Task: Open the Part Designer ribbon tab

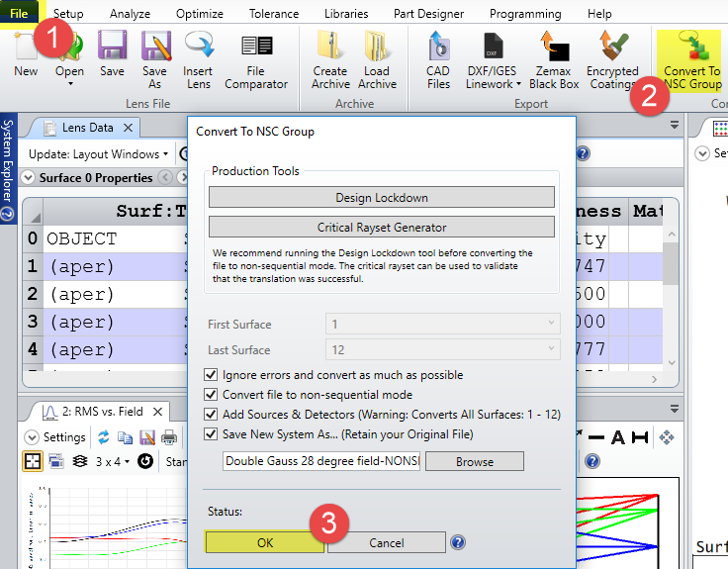Action: click(x=428, y=14)
